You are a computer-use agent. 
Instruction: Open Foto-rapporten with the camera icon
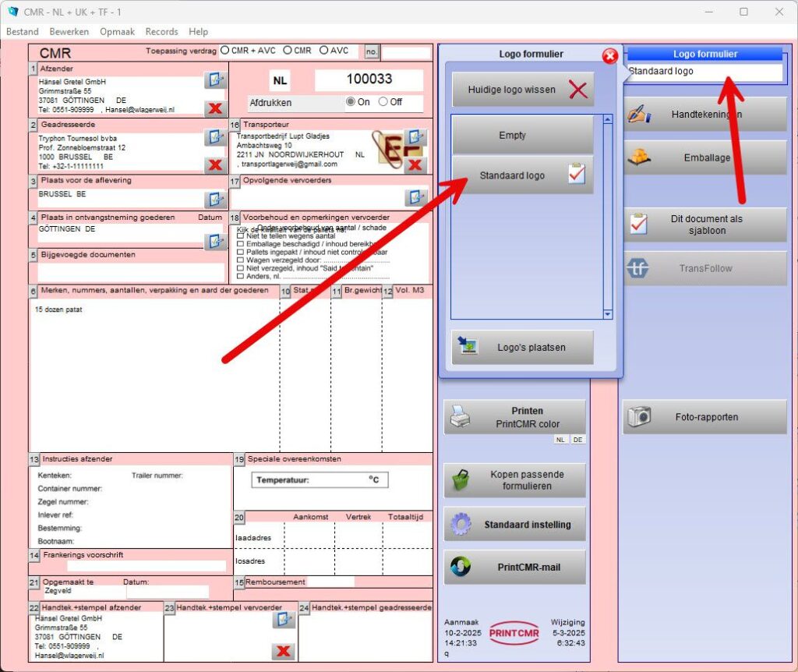click(704, 417)
